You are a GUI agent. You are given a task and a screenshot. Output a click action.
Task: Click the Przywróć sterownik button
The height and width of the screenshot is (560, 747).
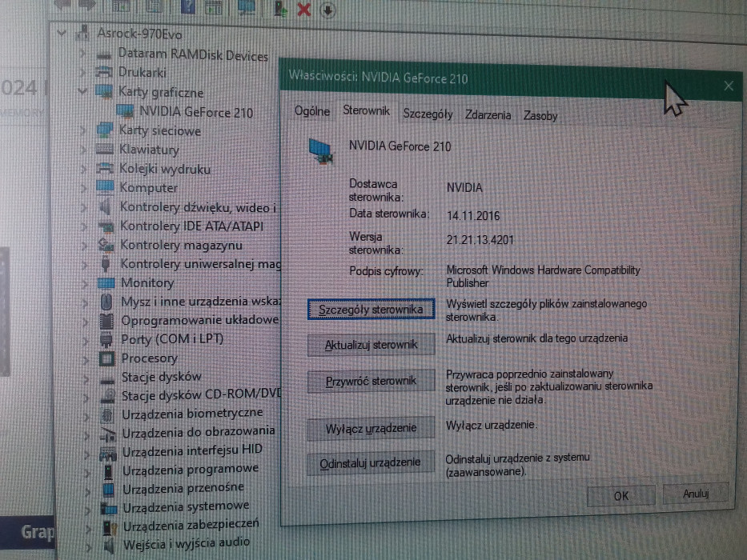(371, 381)
